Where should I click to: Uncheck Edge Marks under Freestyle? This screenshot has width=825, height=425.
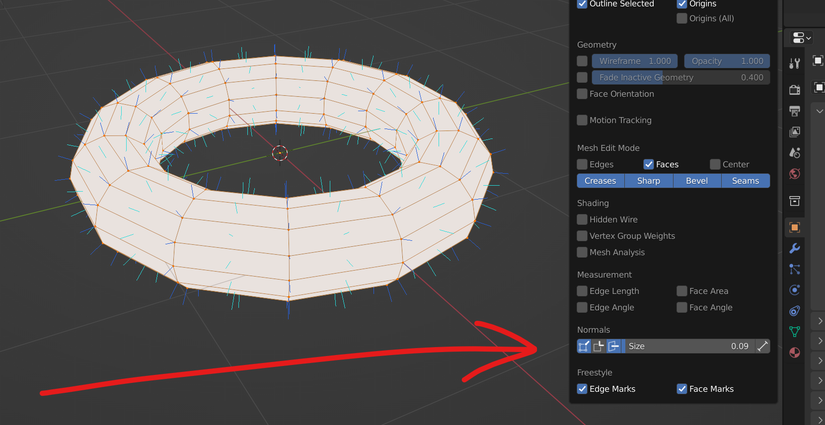click(583, 389)
